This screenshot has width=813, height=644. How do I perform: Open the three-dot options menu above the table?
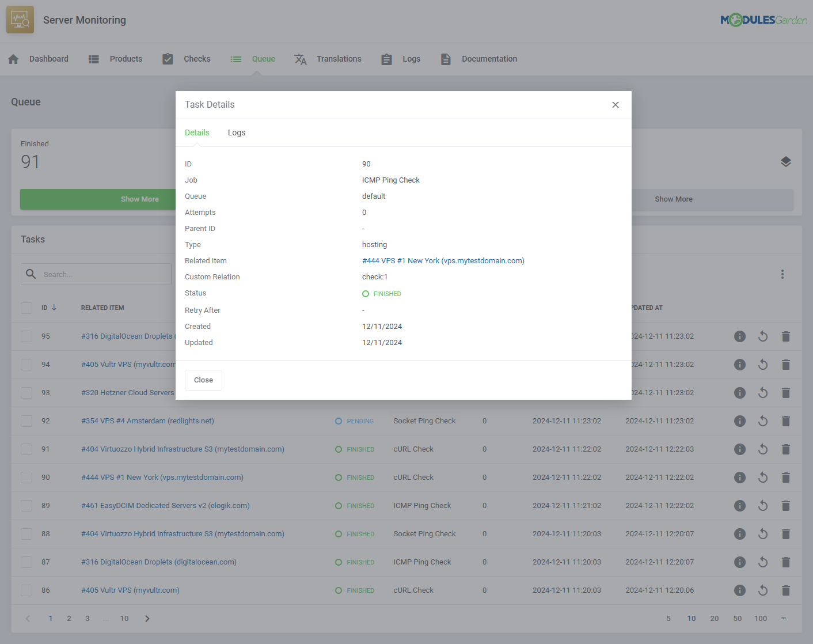[782, 274]
